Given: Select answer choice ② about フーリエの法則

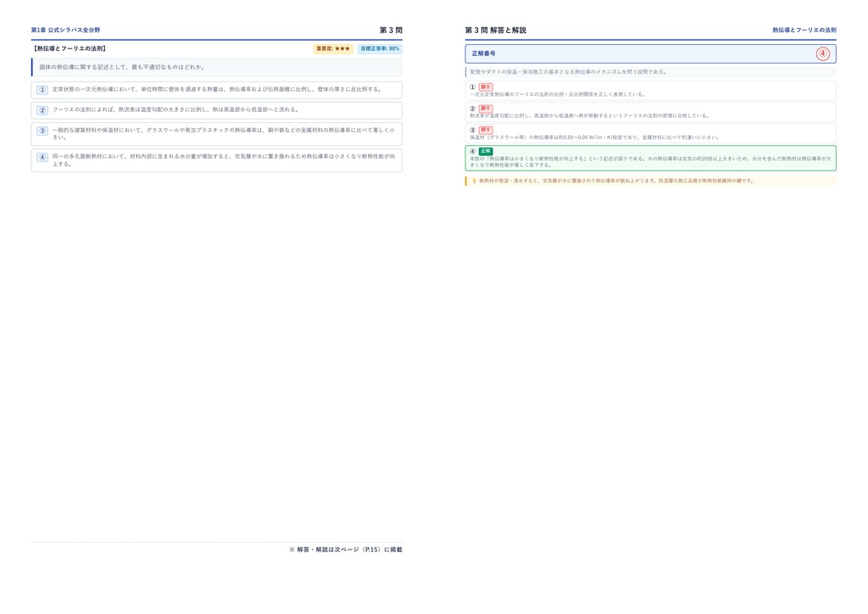Looking at the screenshot, I should (x=216, y=110).
